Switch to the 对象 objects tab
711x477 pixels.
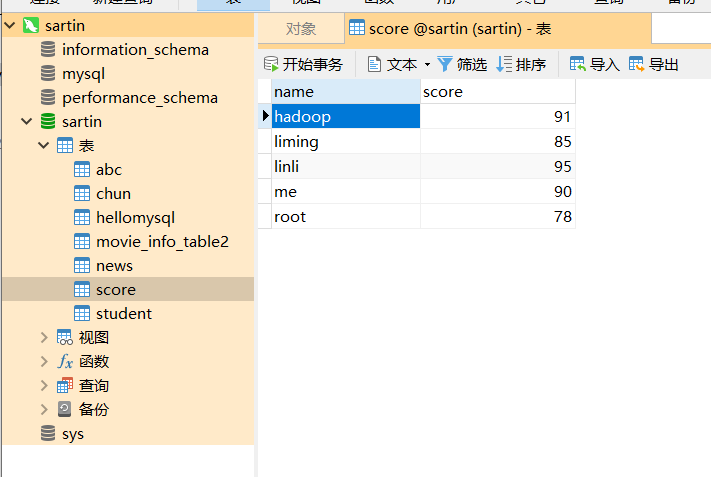[x=301, y=29]
